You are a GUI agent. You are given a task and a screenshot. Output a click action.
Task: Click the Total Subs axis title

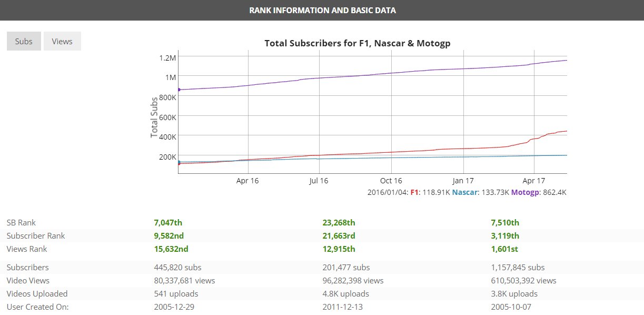tap(154, 117)
